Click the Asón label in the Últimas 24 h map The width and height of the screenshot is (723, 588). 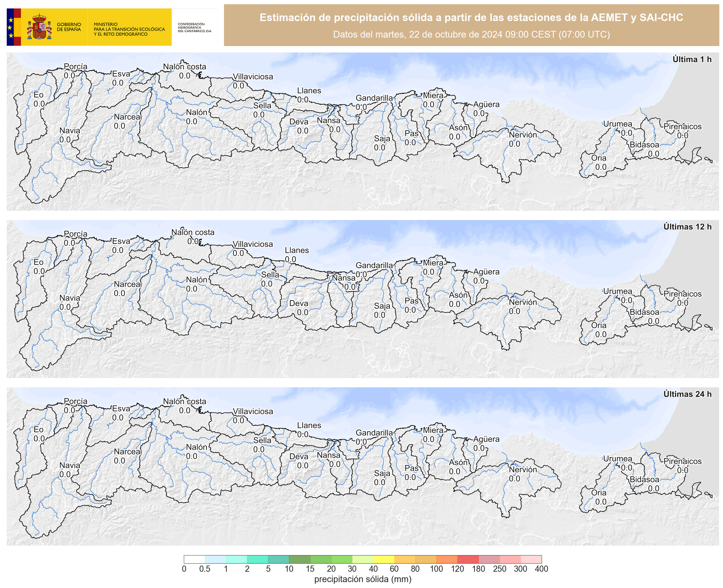tap(458, 462)
